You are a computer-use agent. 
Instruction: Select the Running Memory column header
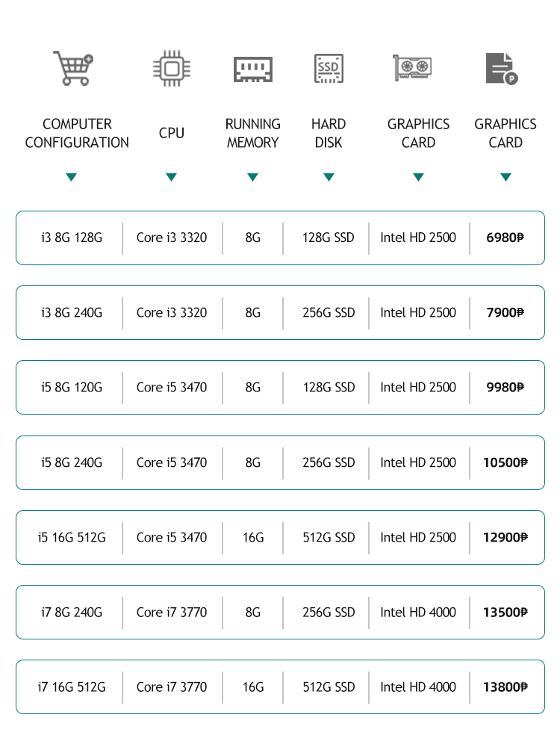coord(252,133)
